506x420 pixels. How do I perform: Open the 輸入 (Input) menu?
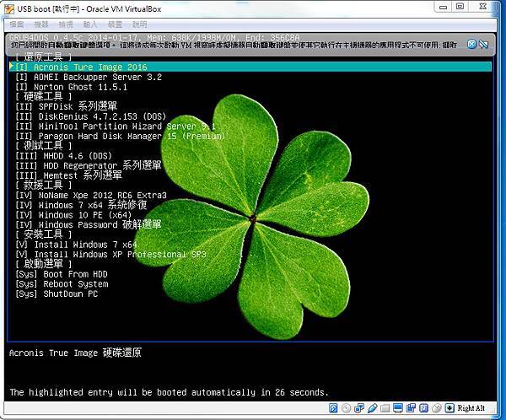coord(90,24)
